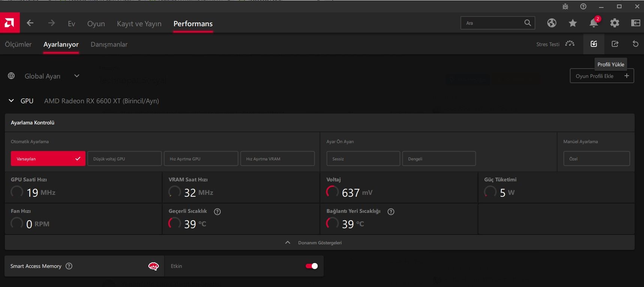Open the help question mark icon
Viewport: 644px width, 287px height.
[x=583, y=6]
